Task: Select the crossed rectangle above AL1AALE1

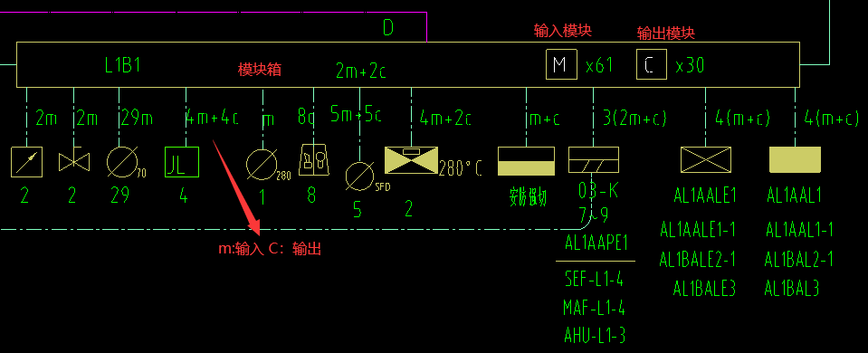Action: [x=706, y=160]
